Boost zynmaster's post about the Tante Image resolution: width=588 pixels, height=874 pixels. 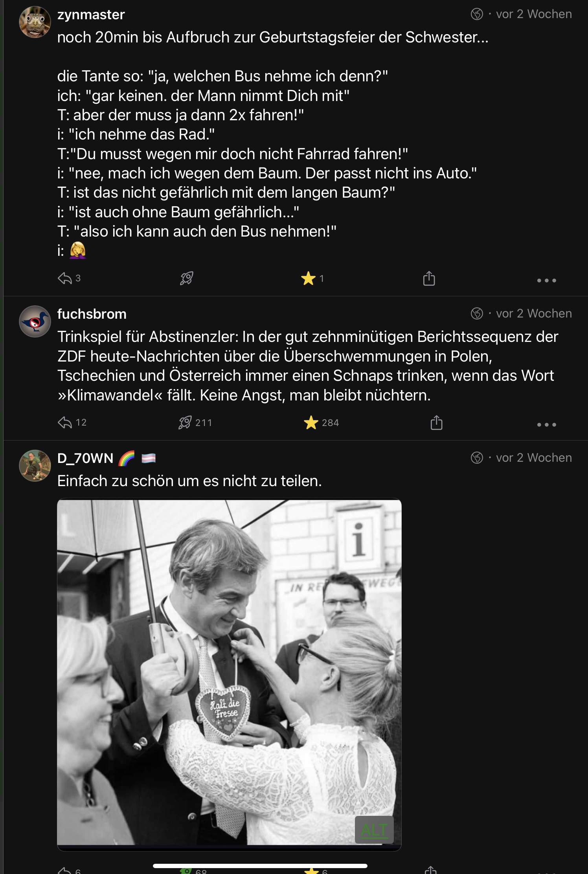click(x=186, y=279)
